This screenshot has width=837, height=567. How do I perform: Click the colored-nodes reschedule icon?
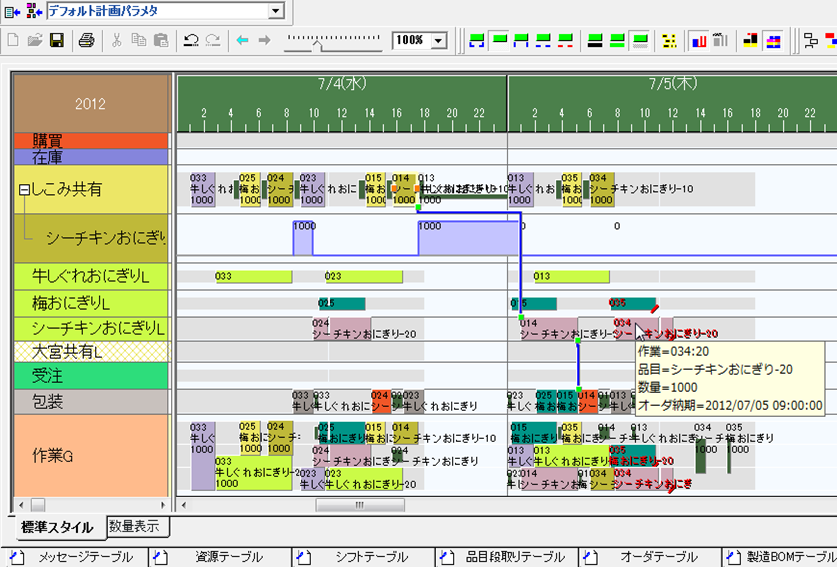34,11
